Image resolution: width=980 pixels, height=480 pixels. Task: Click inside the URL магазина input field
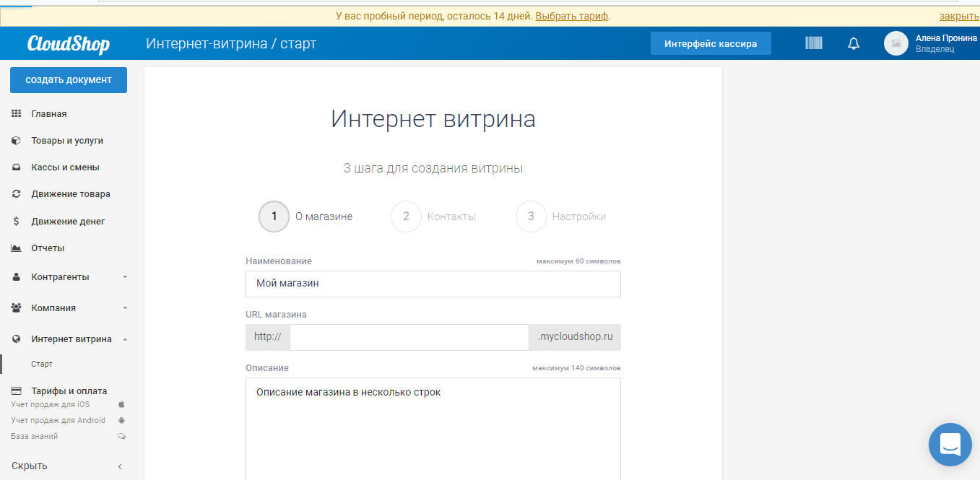408,337
